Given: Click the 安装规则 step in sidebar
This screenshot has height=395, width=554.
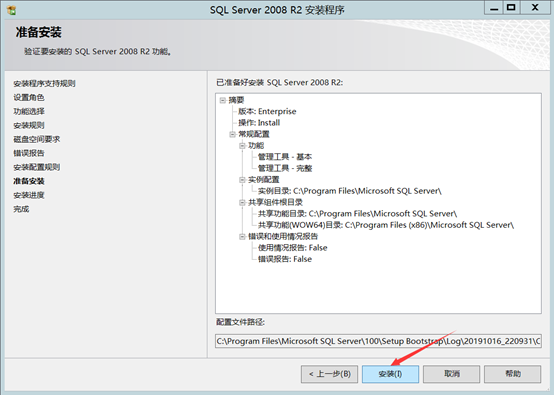Looking at the screenshot, I should coord(29,125).
